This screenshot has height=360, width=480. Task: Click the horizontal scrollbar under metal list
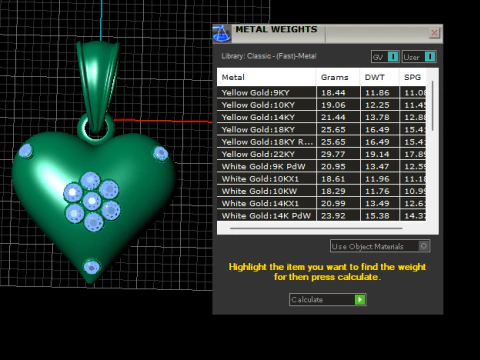pyautogui.click(x=316, y=228)
